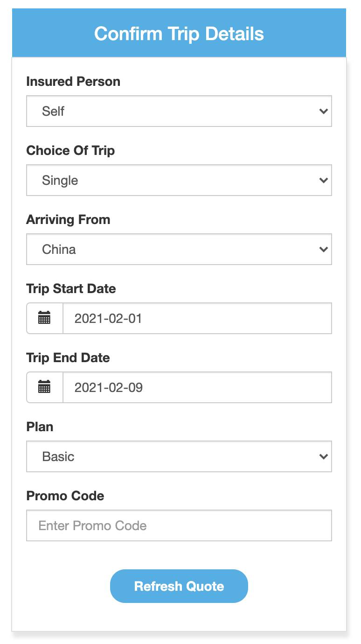The image size is (361, 644).
Task: Open the Plan dropdown showing Basic
Action: click(x=179, y=456)
